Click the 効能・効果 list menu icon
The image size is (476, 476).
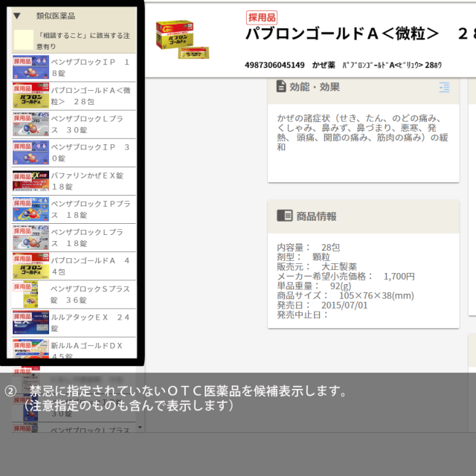[x=444, y=88]
